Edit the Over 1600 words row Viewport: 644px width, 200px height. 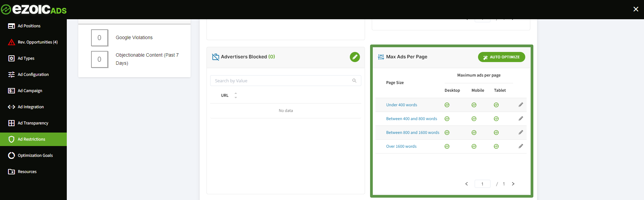(x=521, y=146)
